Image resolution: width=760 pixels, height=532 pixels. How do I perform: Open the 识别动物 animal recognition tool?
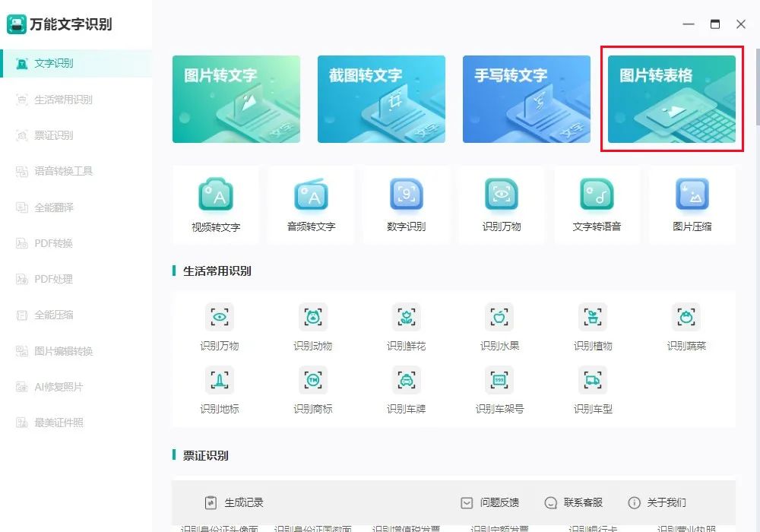pos(312,323)
